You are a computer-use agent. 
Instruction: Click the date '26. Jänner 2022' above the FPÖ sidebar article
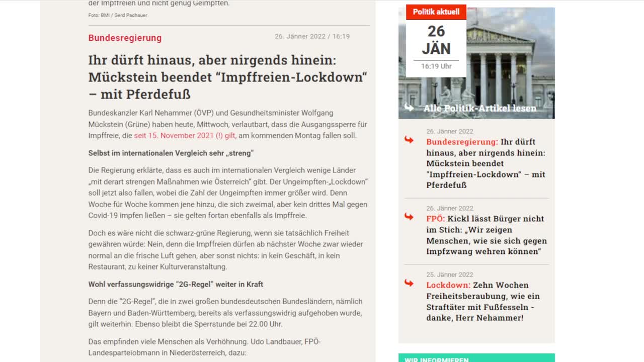450,208
